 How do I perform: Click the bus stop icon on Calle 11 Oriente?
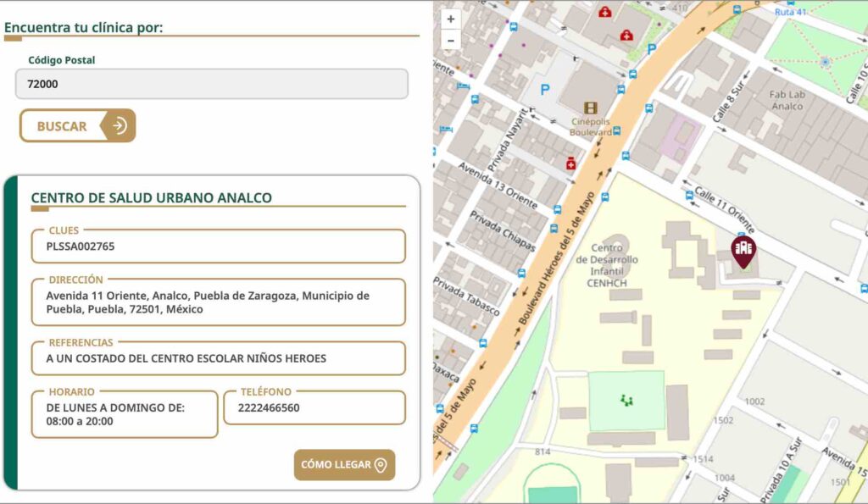[689, 196]
